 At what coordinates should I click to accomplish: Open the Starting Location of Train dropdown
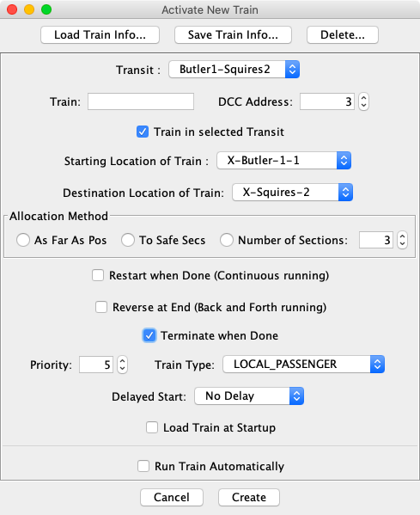click(x=283, y=161)
